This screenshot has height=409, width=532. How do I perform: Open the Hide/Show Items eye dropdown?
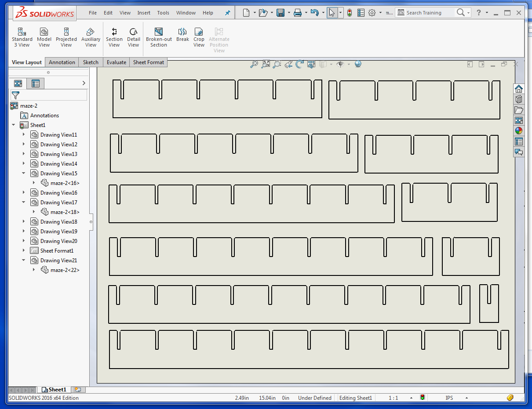pos(349,64)
